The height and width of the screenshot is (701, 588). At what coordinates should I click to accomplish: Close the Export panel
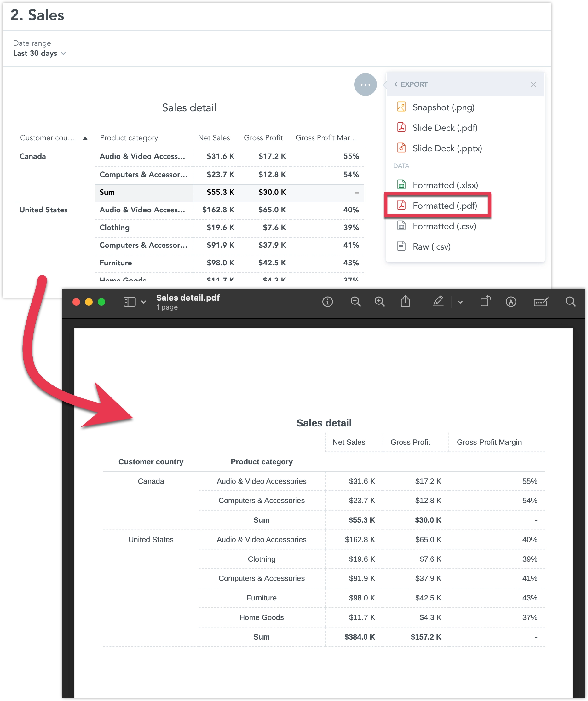click(x=533, y=84)
